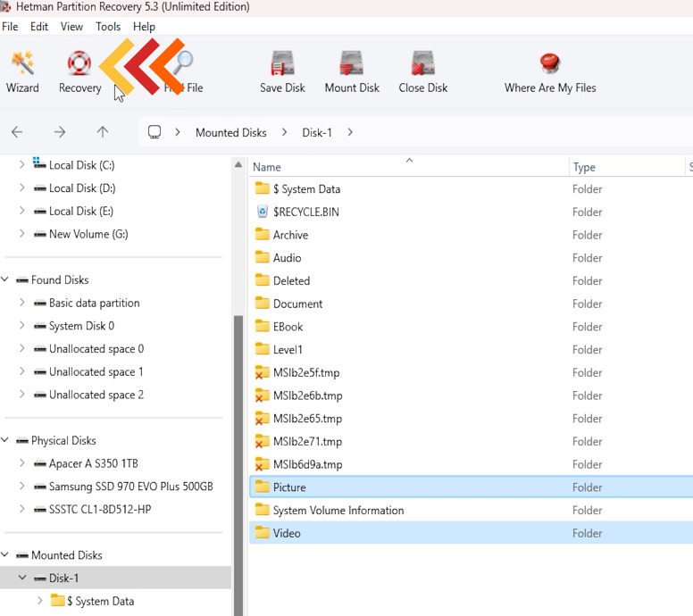Open the Help menu

pyautogui.click(x=144, y=27)
